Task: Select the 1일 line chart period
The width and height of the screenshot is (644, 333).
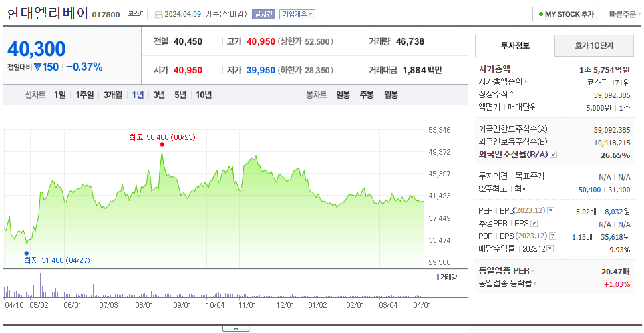Action: pyautogui.click(x=60, y=95)
